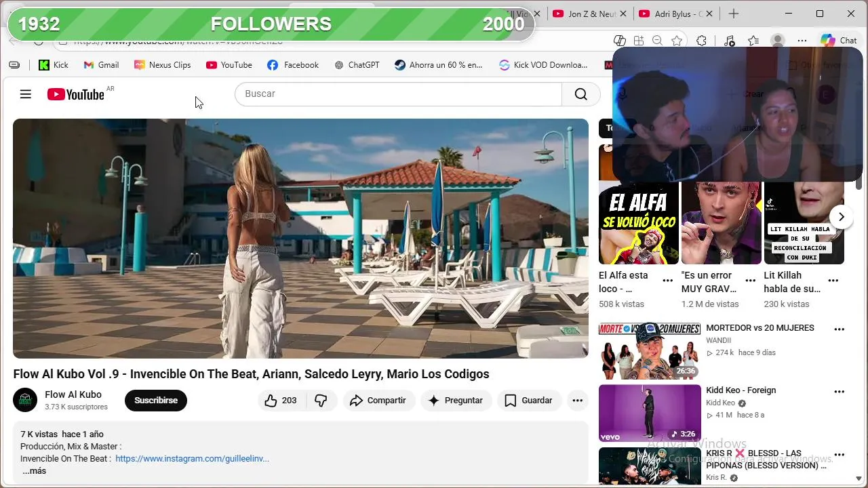Open ChatGPT bookmark
Viewport: 868px width, 488px height.
click(x=357, y=65)
